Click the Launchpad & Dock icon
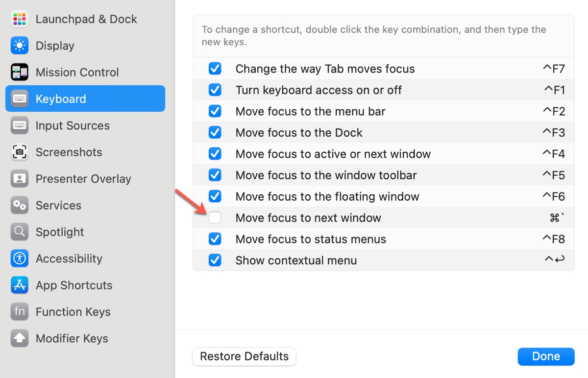Image resolution: width=588 pixels, height=378 pixels. [x=20, y=19]
